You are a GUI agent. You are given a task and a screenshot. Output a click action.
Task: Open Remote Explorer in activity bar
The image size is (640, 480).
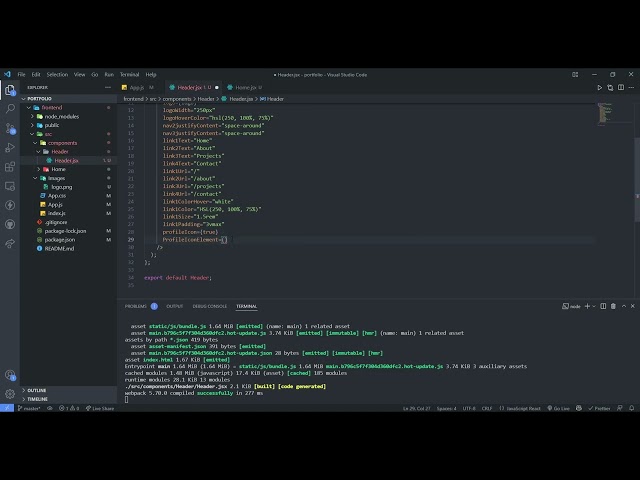pos(10,186)
